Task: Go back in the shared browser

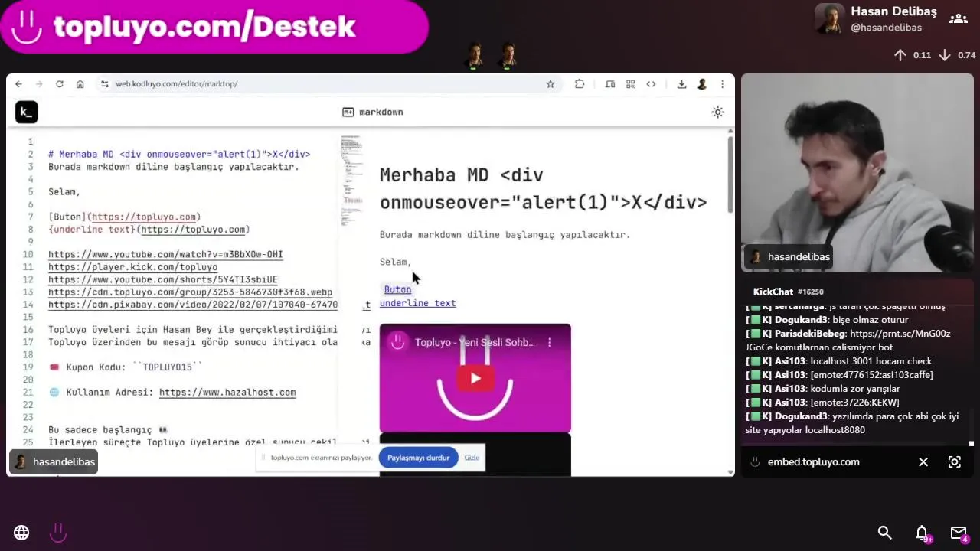Action: tap(19, 84)
